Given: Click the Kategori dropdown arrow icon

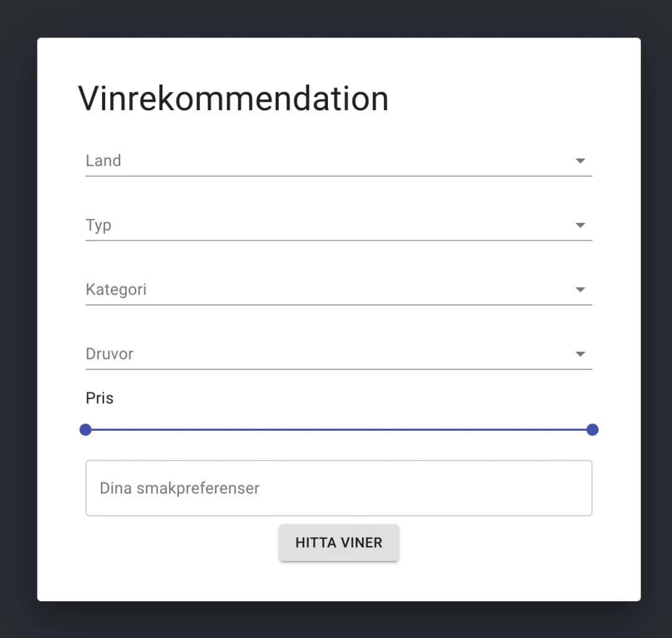Looking at the screenshot, I should coord(580,289).
